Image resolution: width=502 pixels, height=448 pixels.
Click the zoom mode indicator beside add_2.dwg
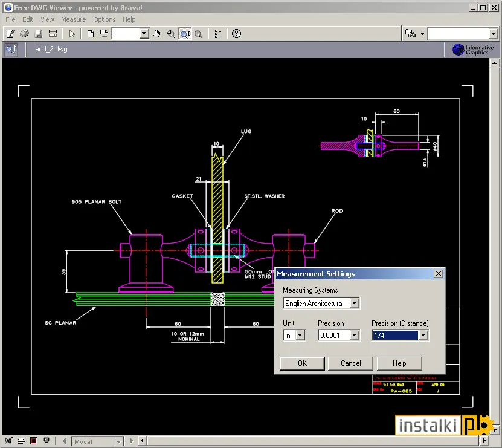[11, 50]
